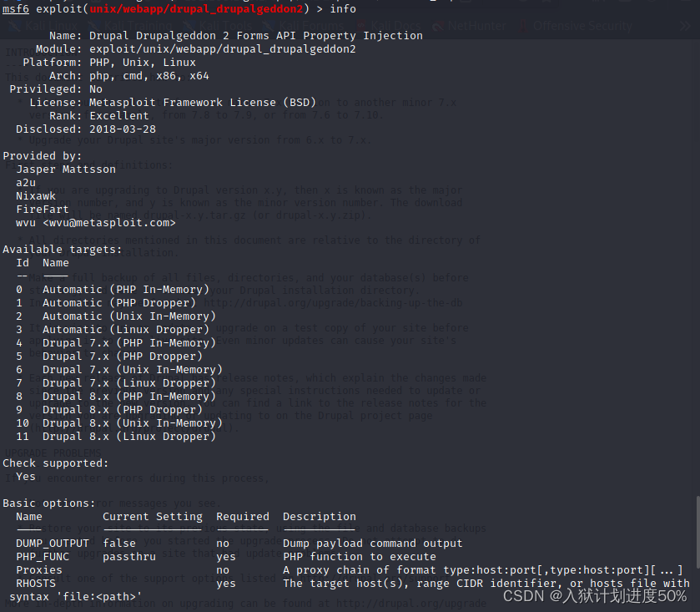Click target 11 'Drupal 8.x (Linux Dropper)'
The image size is (700, 612).
(129, 437)
